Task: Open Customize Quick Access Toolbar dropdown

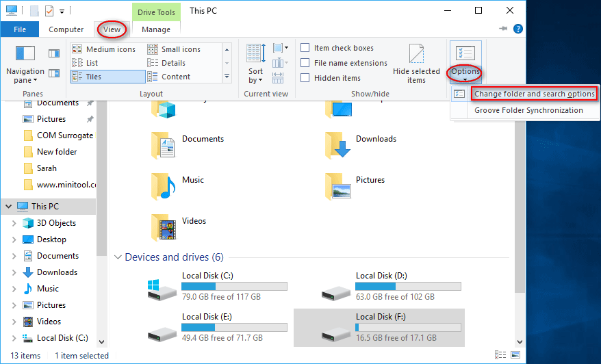Action: tap(62, 12)
